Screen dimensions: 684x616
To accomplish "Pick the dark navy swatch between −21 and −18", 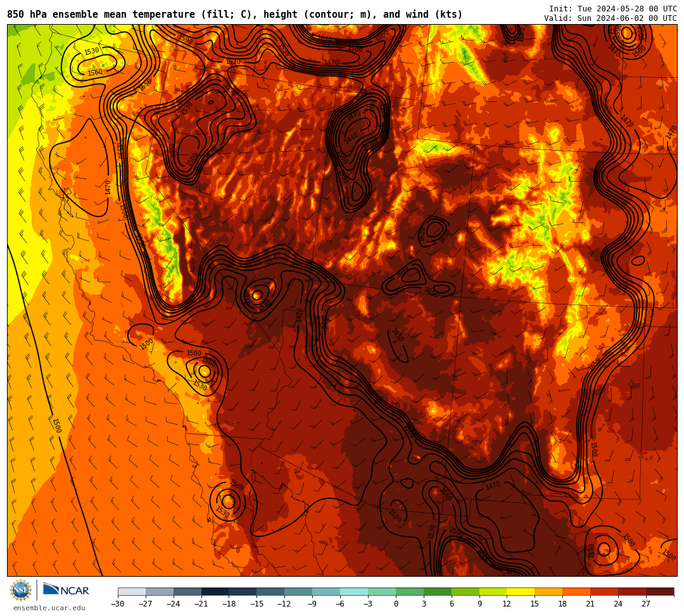I will (x=215, y=591).
